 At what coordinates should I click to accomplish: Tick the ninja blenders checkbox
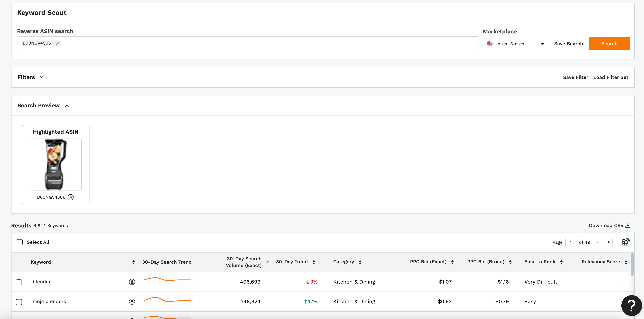click(19, 302)
